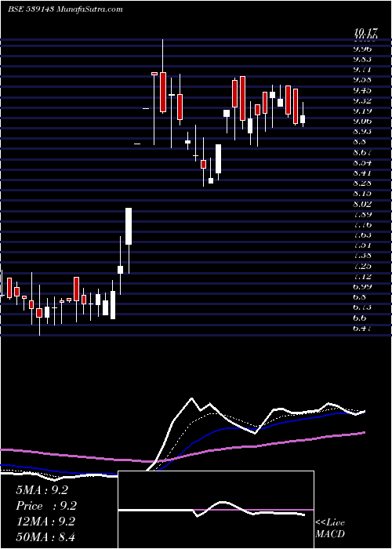
Task: Click the 9.58 price axis label
Action: (x=361, y=80)
